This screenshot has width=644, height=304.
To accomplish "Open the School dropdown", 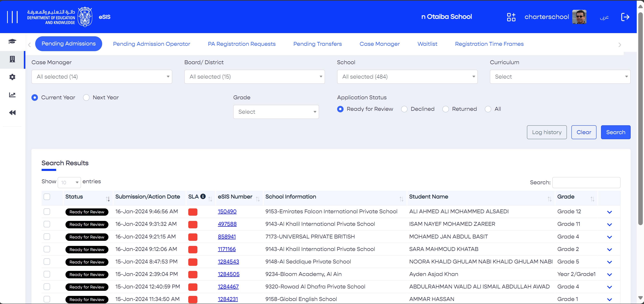I will [x=407, y=77].
